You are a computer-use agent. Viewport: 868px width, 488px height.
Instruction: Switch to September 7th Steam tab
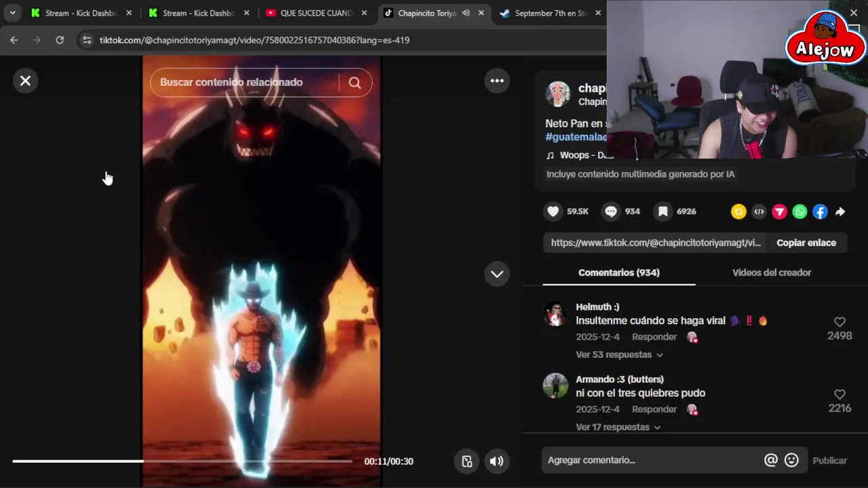click(x=550, y=13)
